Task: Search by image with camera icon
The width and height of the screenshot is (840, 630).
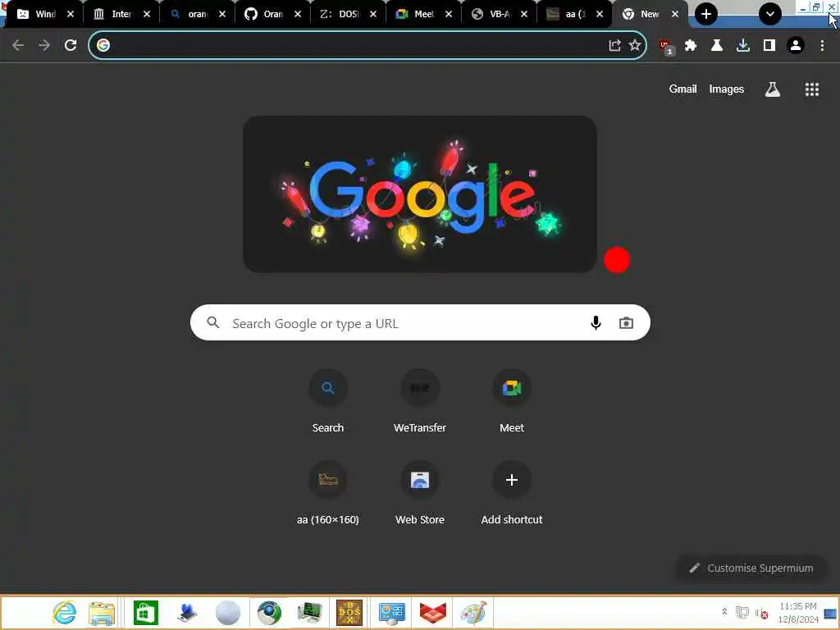Action: 626,323
